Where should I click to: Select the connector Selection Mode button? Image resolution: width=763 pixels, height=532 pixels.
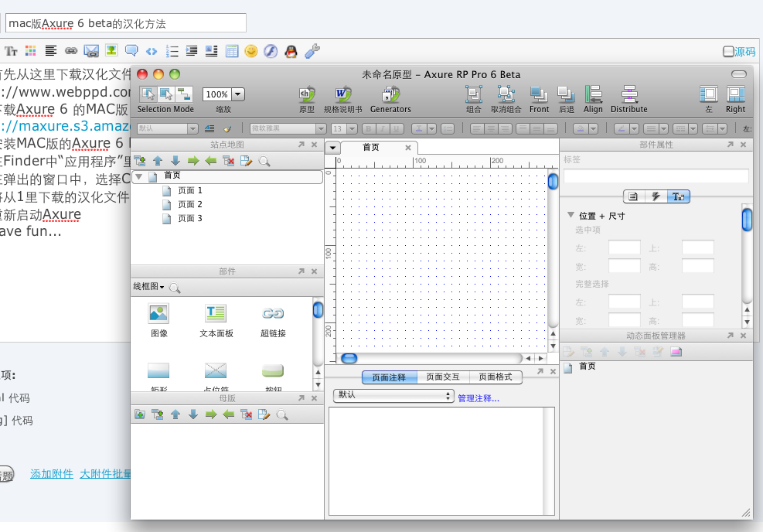(184, 94)
